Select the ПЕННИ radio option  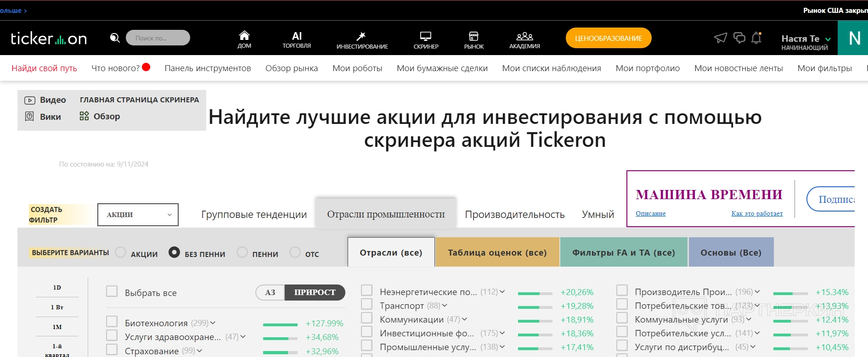tap(242, 252)
